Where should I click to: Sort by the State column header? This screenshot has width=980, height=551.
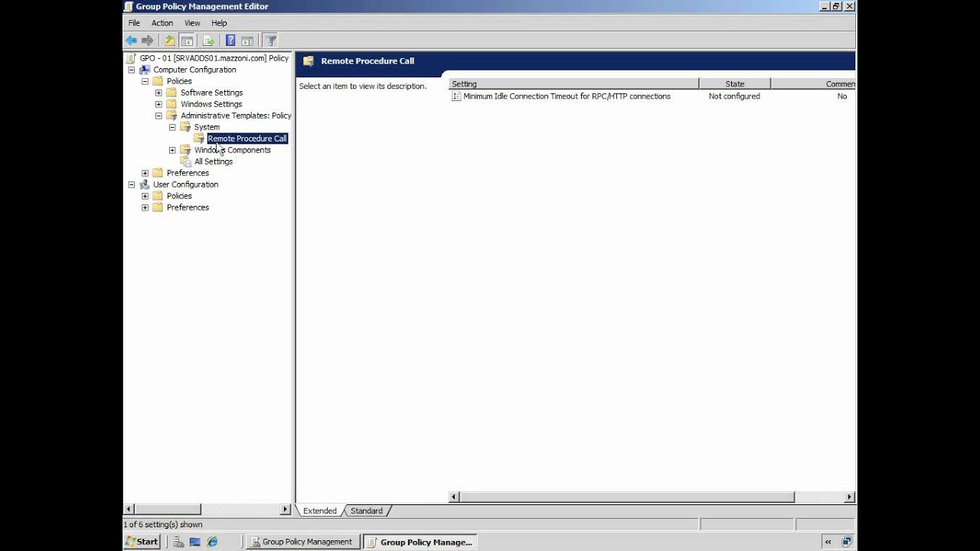[x=734, y=83]
